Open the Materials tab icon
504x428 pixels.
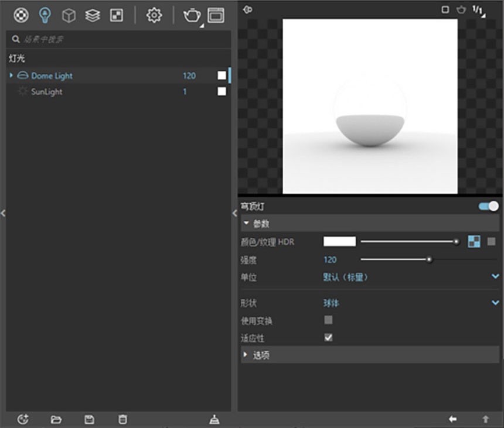point(21,15)
